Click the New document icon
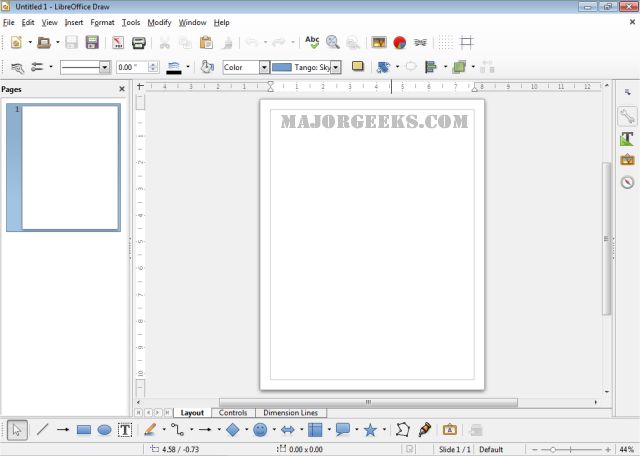 tap(16, 42)
